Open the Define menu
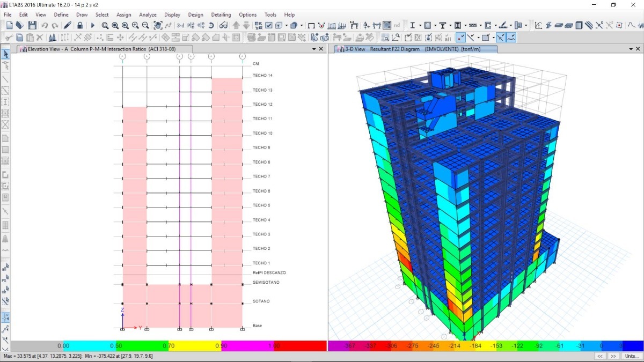The height and width of the screenshot is (362, 644). (x=61, y=14)
